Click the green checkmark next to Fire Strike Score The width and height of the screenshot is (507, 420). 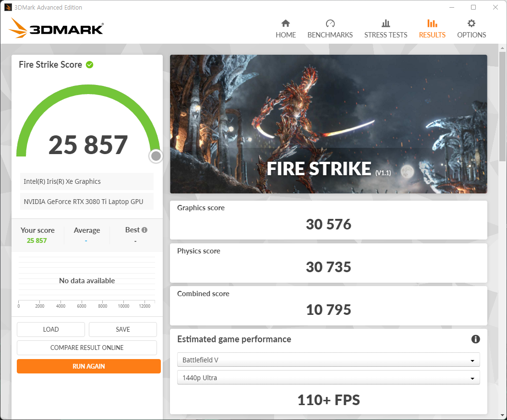point(90,65)
